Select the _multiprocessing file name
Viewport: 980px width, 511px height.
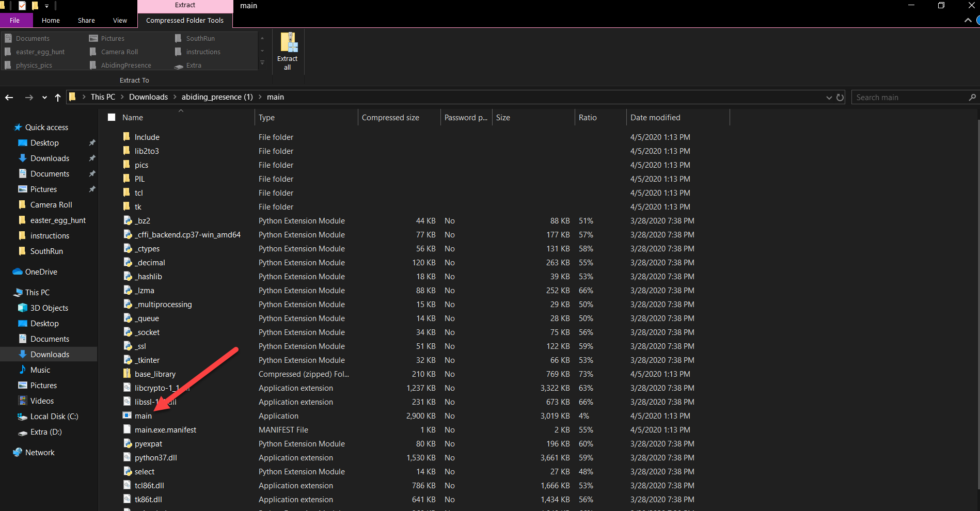163,305
